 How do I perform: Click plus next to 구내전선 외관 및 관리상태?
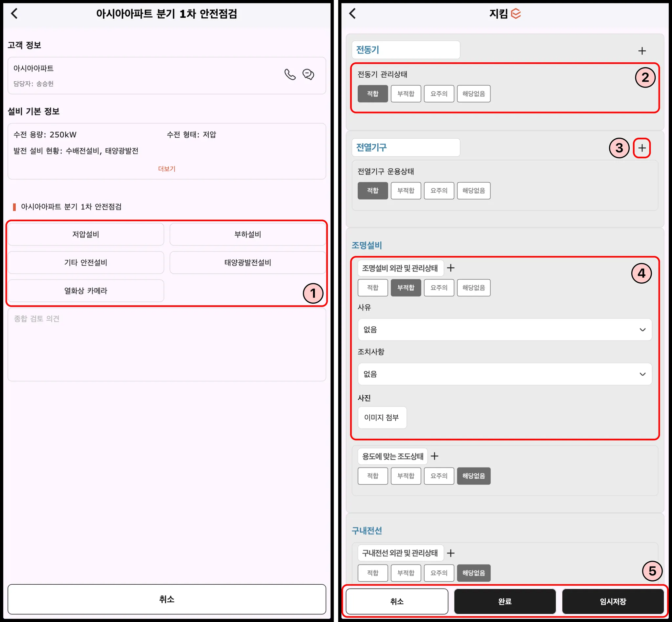[x=451, y=553]
